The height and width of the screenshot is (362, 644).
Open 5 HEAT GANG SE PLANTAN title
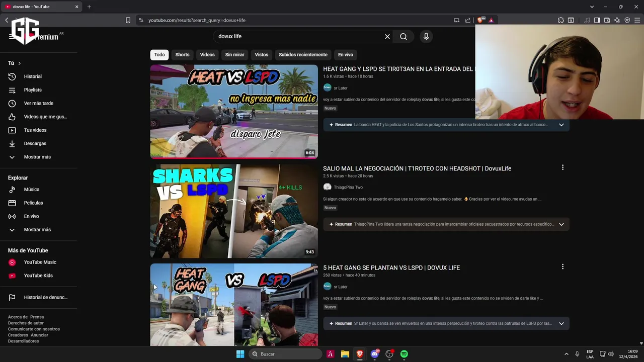point(391,267)
